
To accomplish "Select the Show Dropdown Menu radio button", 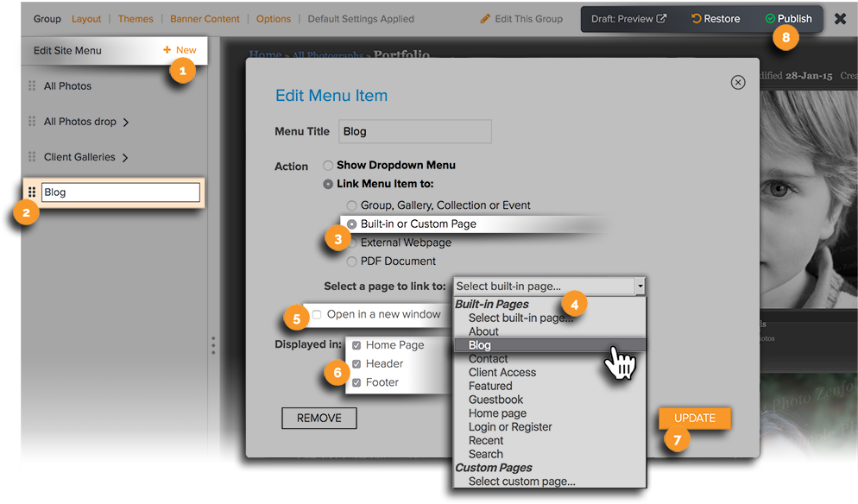I will point(328,165).
